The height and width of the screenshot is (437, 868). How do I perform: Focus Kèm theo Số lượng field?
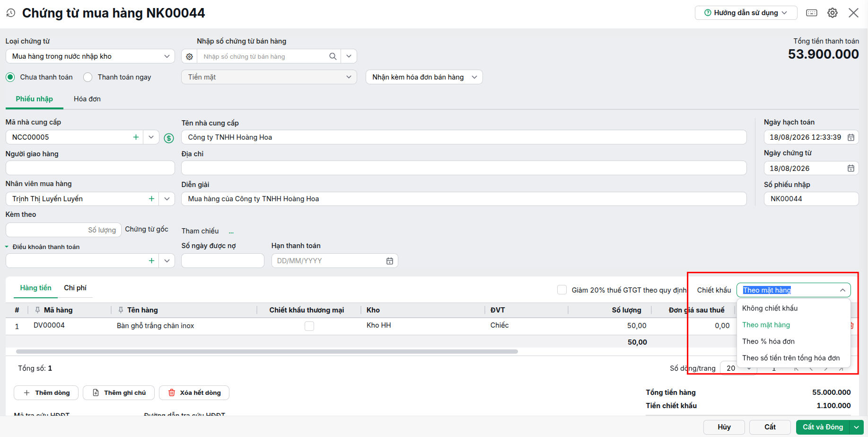click(x=63, y=230)
